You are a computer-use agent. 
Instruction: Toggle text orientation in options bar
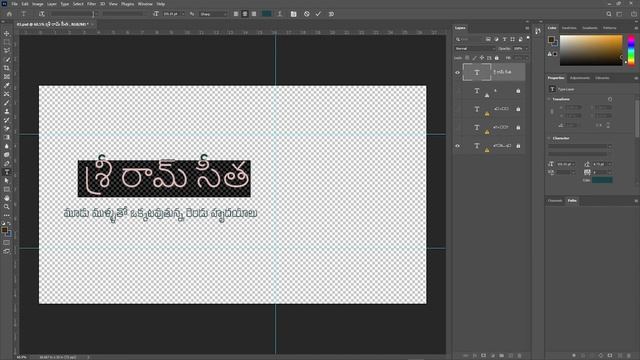pyautogui.click(x=42, y=14)
